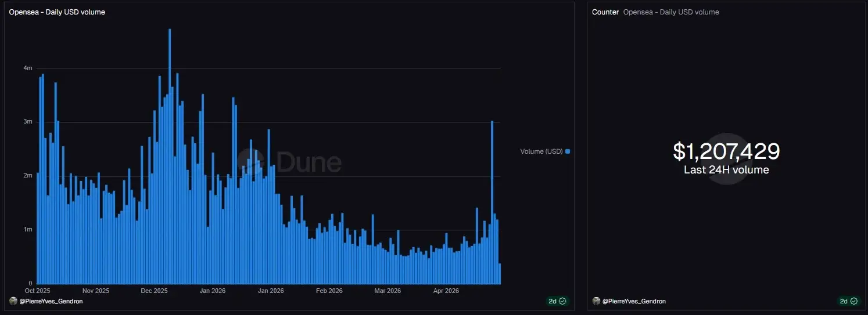Click the 0 y-axis label
The height and width of the screenshot is (315, 868).
pyautogui.click(x=30, y=283)
